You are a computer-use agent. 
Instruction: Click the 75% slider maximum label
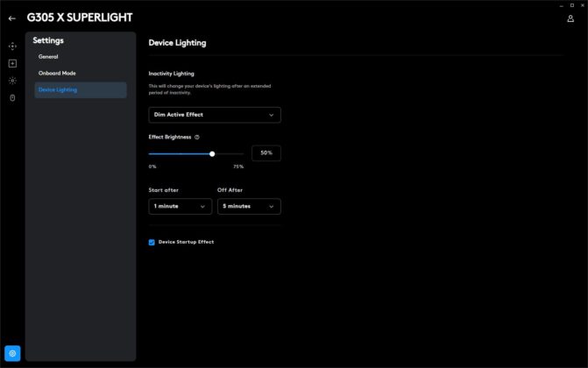pyautogui.click(x=238, y=166)
